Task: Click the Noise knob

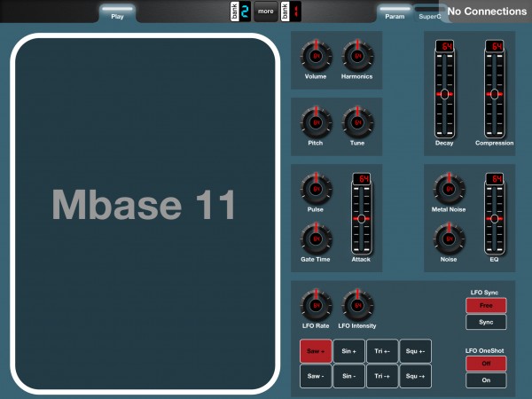Action: coord(450,239)
